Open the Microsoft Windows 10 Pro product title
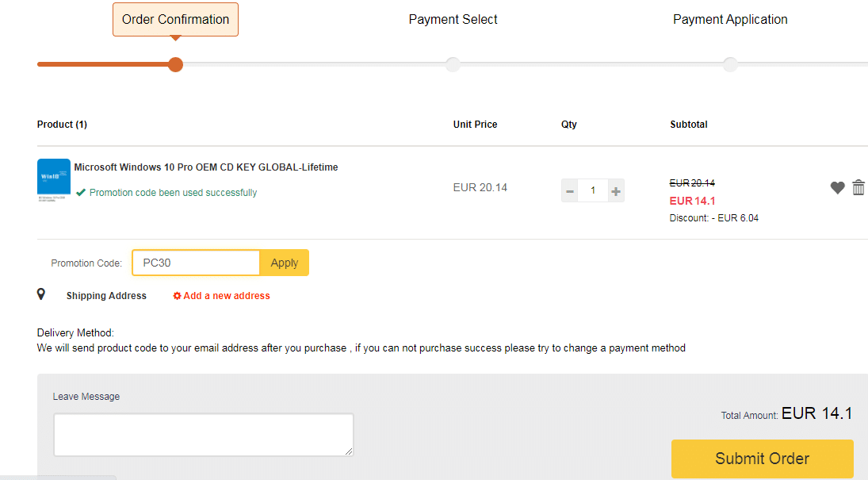 [x=206, y=167]
